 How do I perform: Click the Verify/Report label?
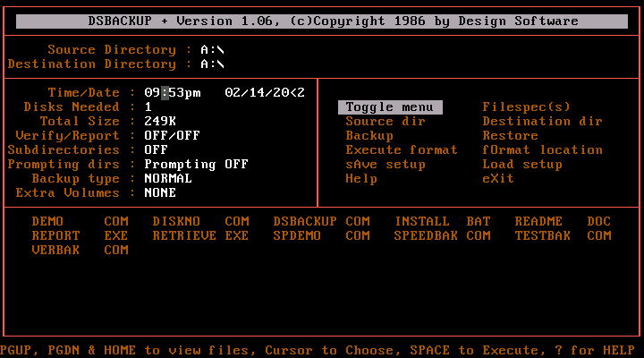tap(68, 136)
